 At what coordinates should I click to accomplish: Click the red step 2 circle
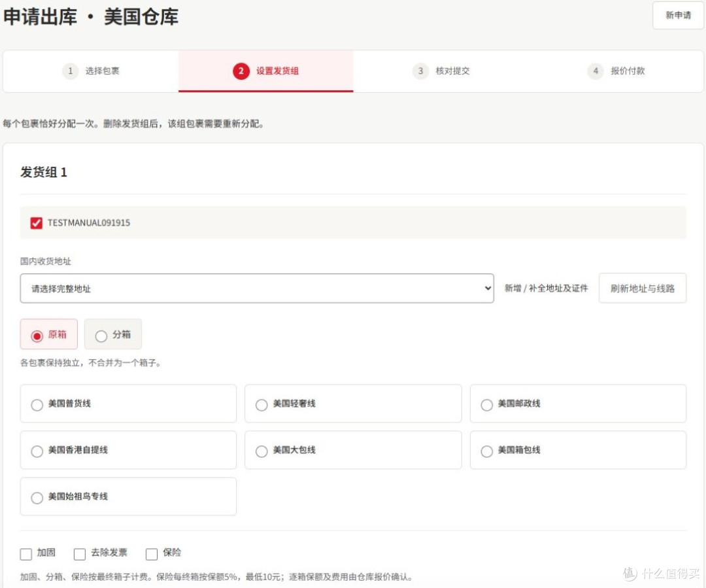coord(241,71)
